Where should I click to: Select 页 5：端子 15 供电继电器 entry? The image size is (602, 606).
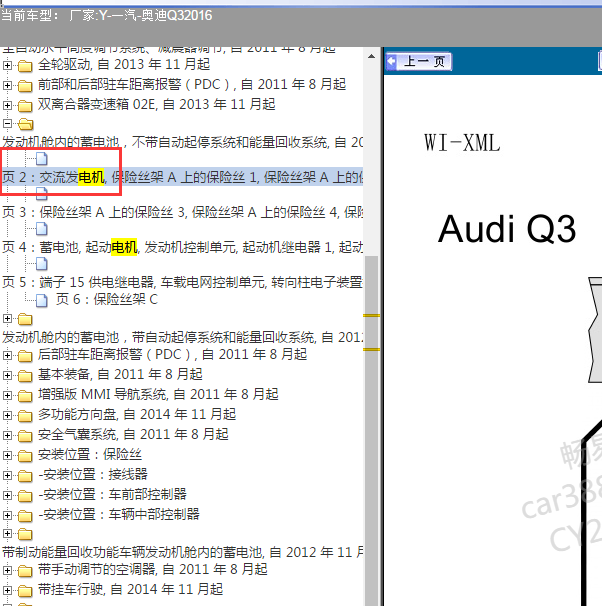182,283
